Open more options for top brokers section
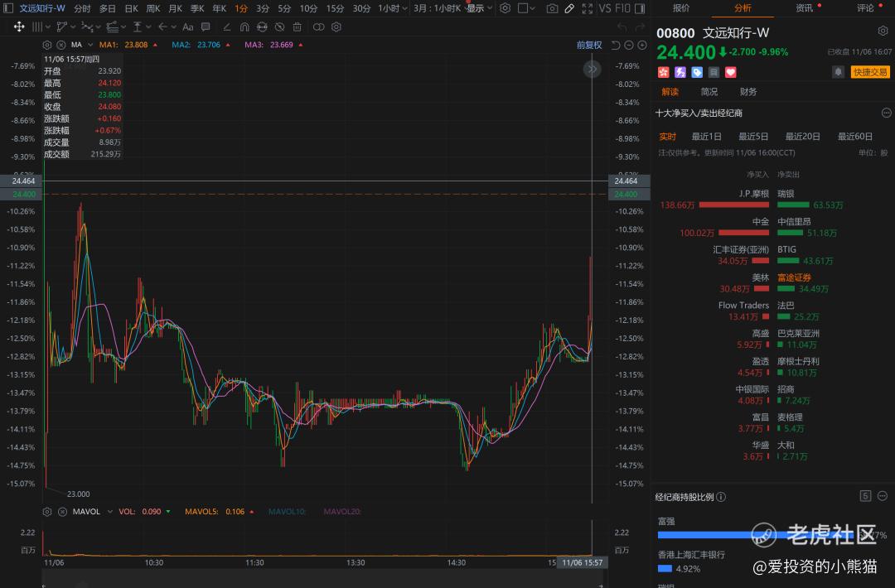895x588 pixels. (x=887, y=113)
